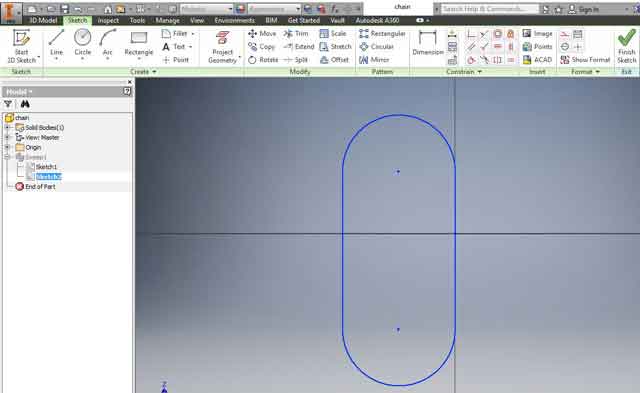Select the Line tool
This screenshot has width=640, height=393.
click(56, 44)
